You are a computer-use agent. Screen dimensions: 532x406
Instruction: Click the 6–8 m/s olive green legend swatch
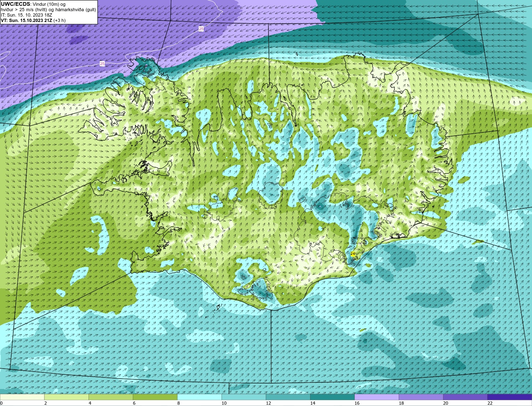click(155, 397)
